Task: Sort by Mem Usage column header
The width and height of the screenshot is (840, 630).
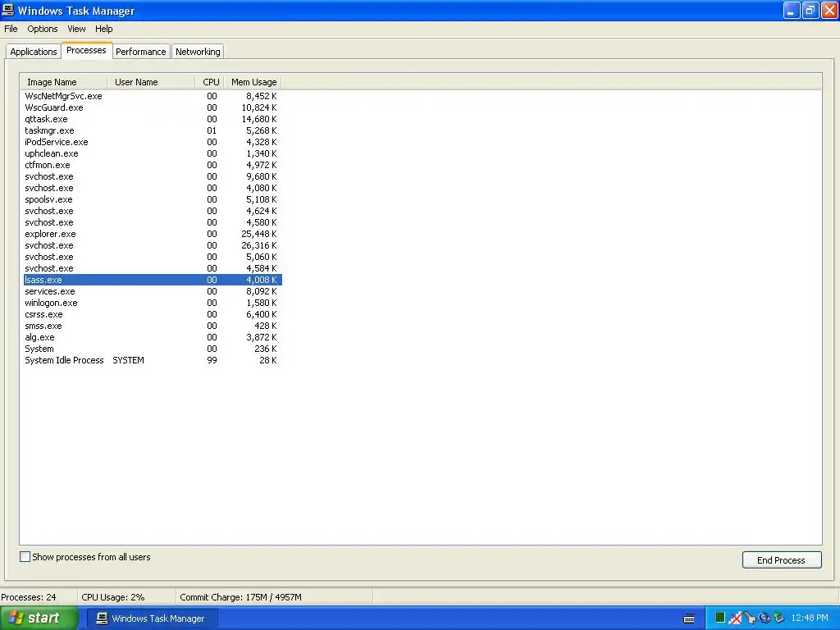Action: [253, 82]
